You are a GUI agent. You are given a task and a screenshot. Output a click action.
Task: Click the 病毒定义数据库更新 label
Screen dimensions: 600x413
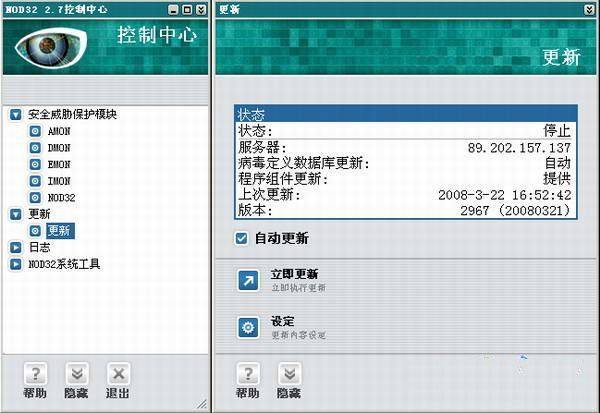point(304,163)
